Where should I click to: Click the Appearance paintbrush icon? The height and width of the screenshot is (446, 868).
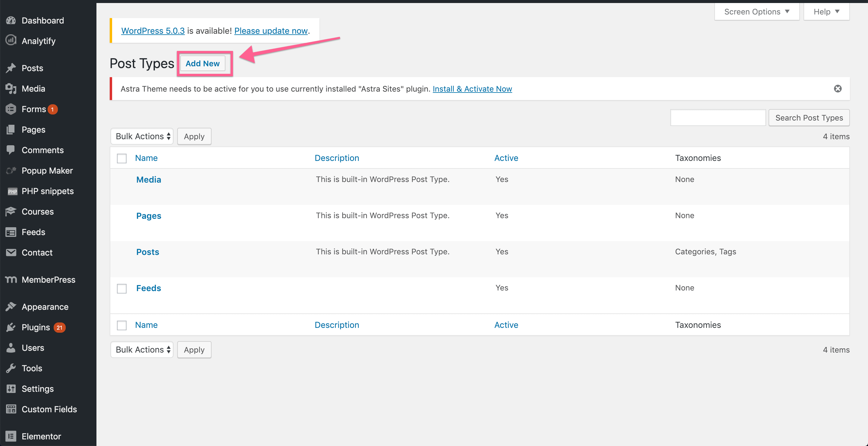(11, 307)
